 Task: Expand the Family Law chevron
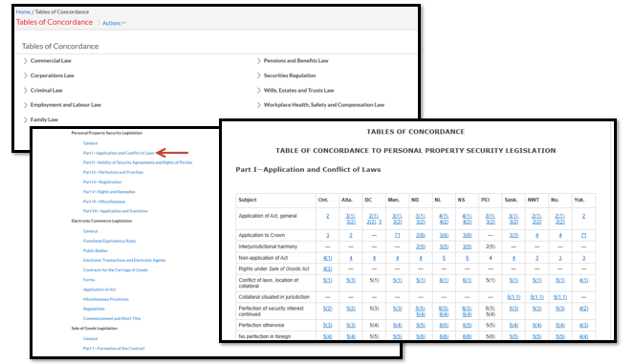[x=25, y=120]
